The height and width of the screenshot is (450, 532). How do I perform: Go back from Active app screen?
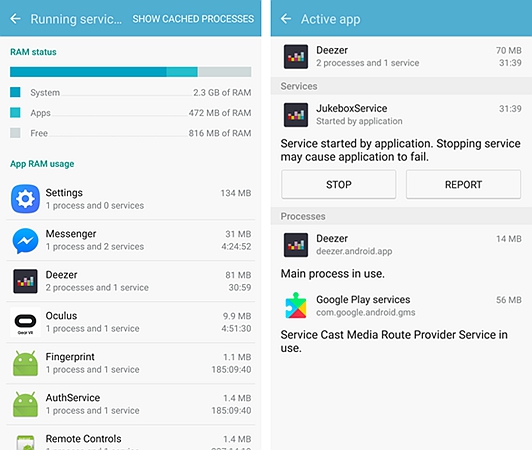pyautogui.click(x=286, y=19)
